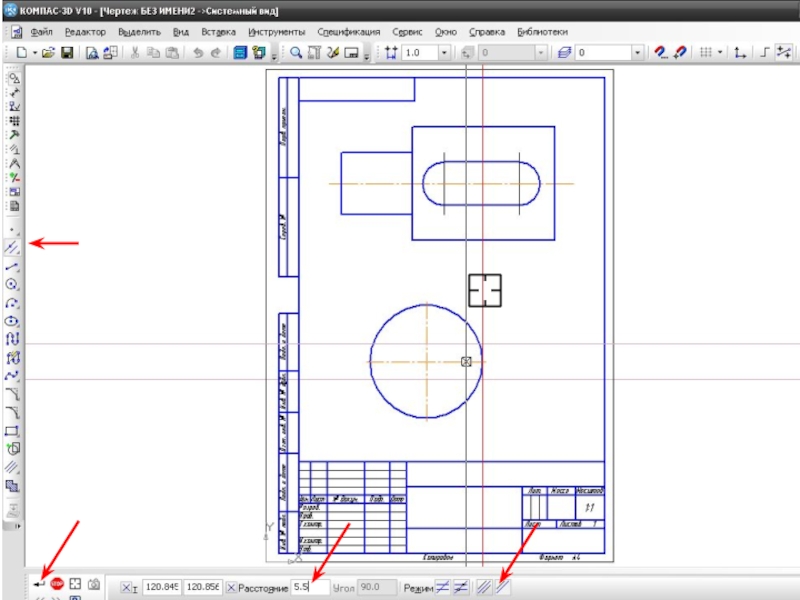Select the auxiliary line tool in left toolbar

coord(13,246)
